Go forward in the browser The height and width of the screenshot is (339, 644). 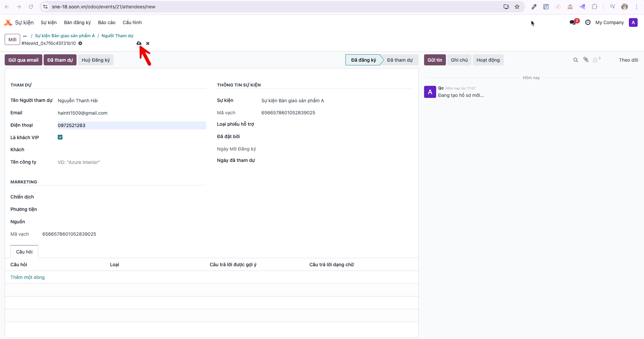(19, 7)
